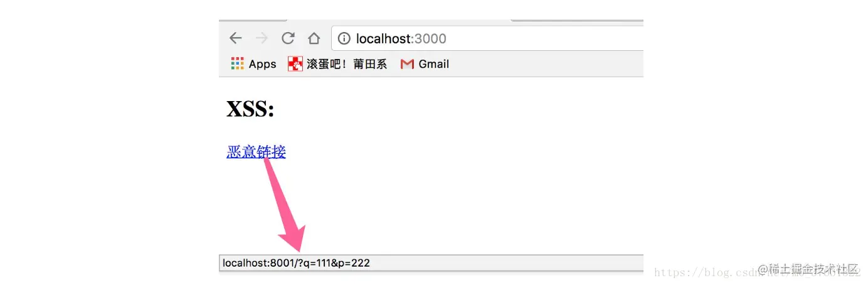Focus the address bar showing localhost:3000

(x=487, y=38)
